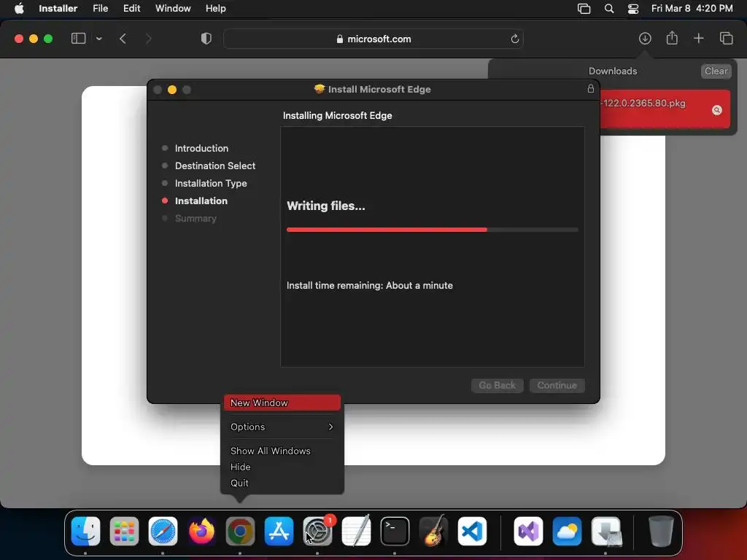The height and width of the screenshot is (560, 747).
Task: Open Launchpad from the Dock
Action: (x=124, y=531)
